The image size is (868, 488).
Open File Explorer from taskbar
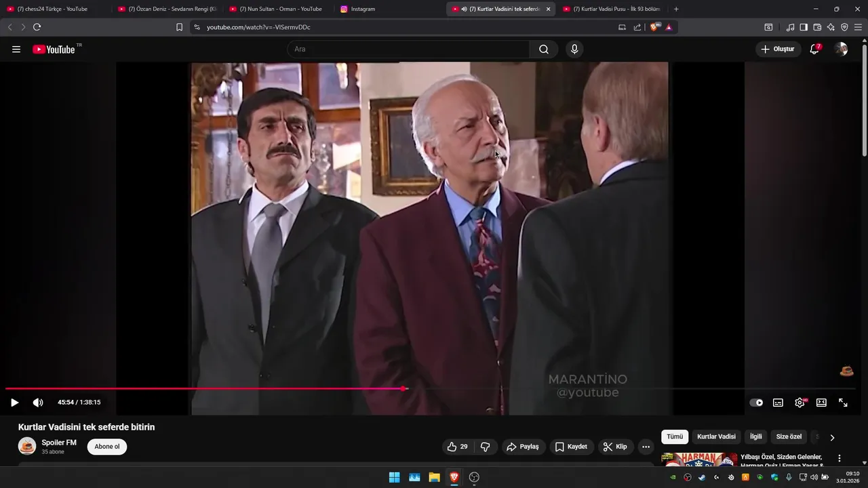(434, 477)
